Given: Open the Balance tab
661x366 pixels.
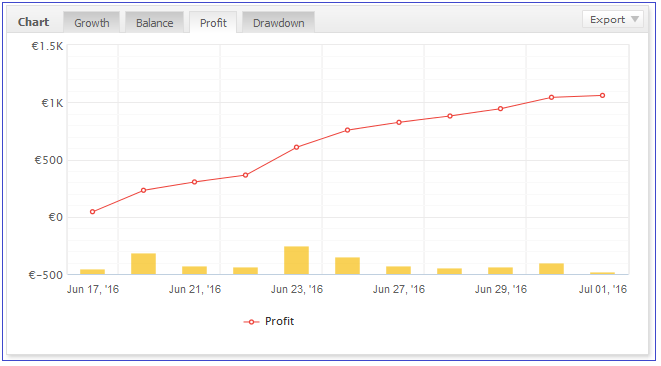Looking at the screenshot, I should [x=154, y=22].
